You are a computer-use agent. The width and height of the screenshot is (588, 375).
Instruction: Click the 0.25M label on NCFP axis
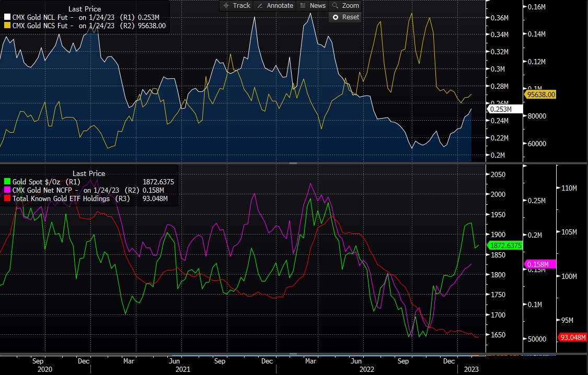pos(537,201)
